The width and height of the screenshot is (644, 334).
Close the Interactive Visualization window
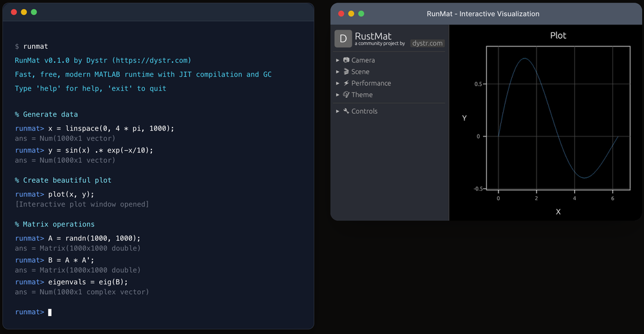341,14
